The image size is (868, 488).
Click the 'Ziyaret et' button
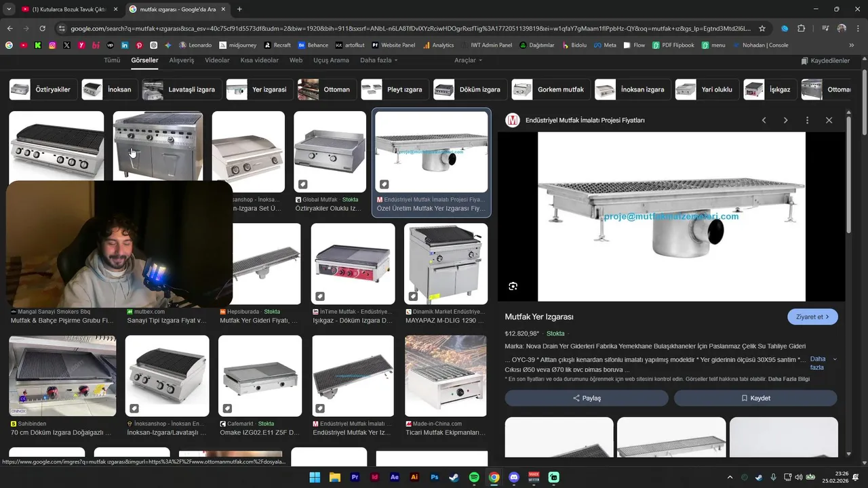pyautogui.click(x=812, y=317)
